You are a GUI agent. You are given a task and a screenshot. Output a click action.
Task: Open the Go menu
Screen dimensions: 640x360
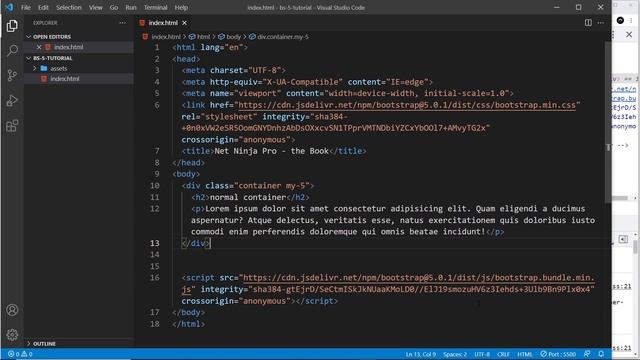click(x=114, y=7)
